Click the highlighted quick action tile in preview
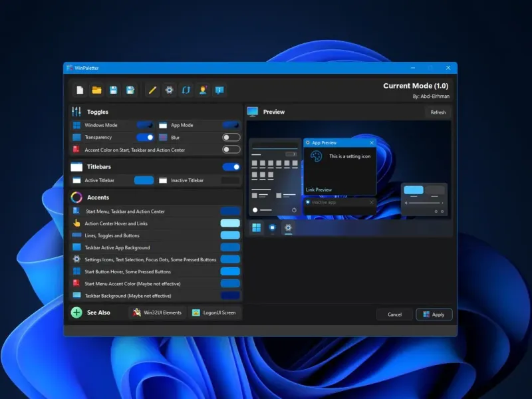This screenshot has height=399, width=532. point(414,190)
